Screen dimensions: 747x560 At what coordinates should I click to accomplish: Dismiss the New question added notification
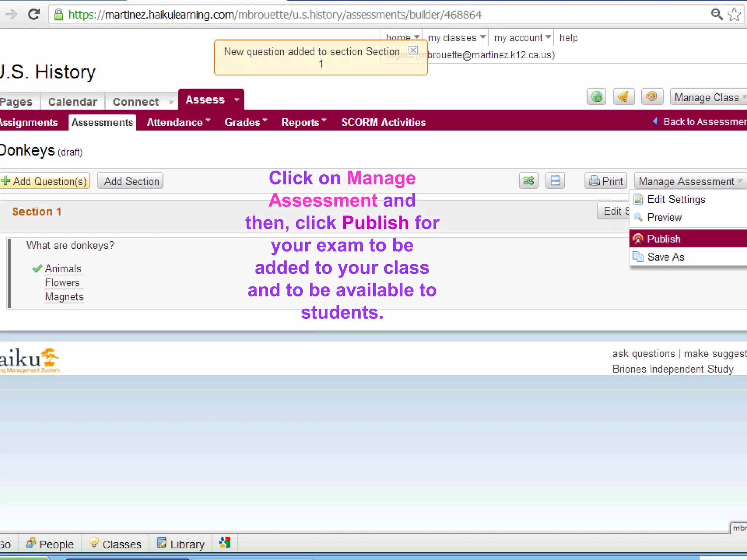point(413,50)
